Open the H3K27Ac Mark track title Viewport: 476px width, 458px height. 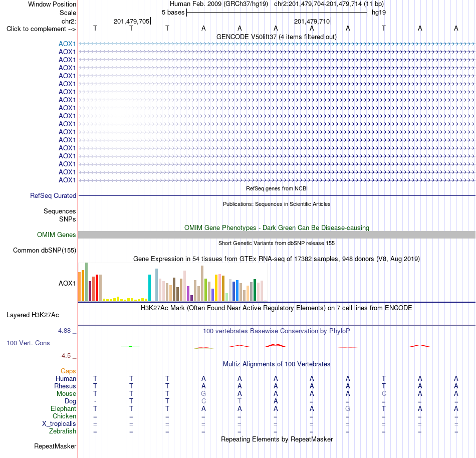(277, 308)
